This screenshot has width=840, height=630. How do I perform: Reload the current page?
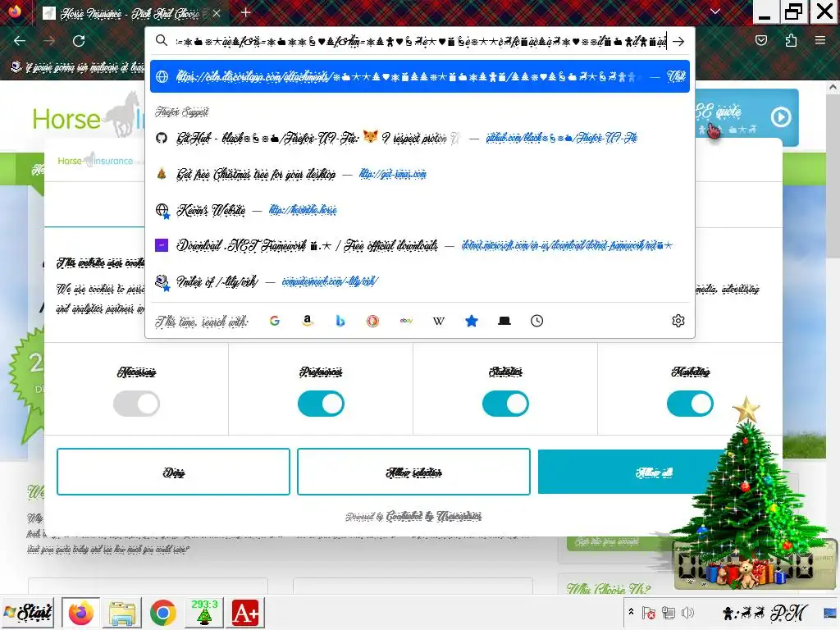point(79,41)
